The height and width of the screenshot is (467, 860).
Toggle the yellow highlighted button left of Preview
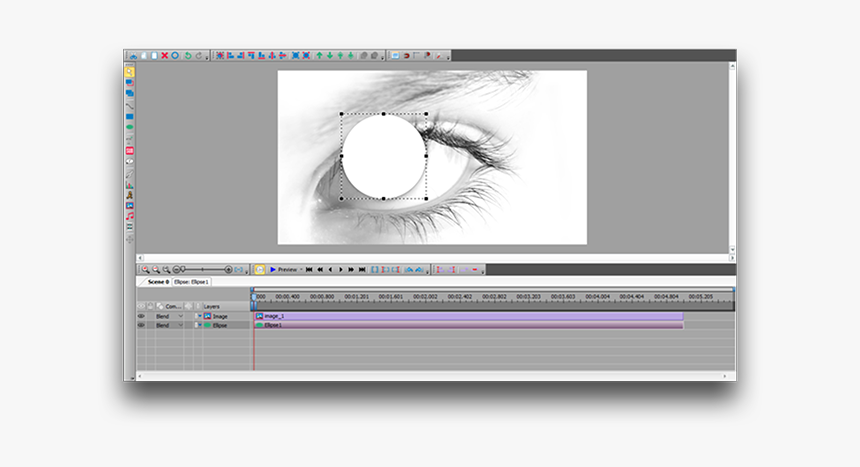pos(259,270)
